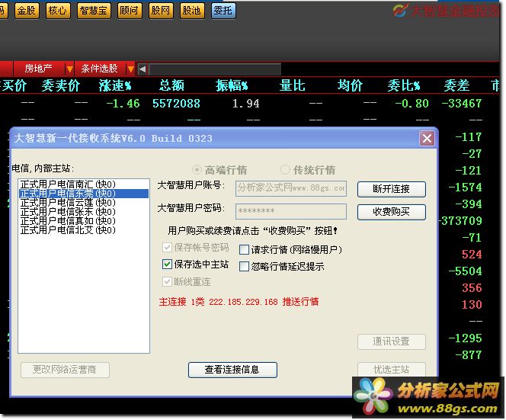Click the 大智慧用户账号 input field

(x=291, y=188)
